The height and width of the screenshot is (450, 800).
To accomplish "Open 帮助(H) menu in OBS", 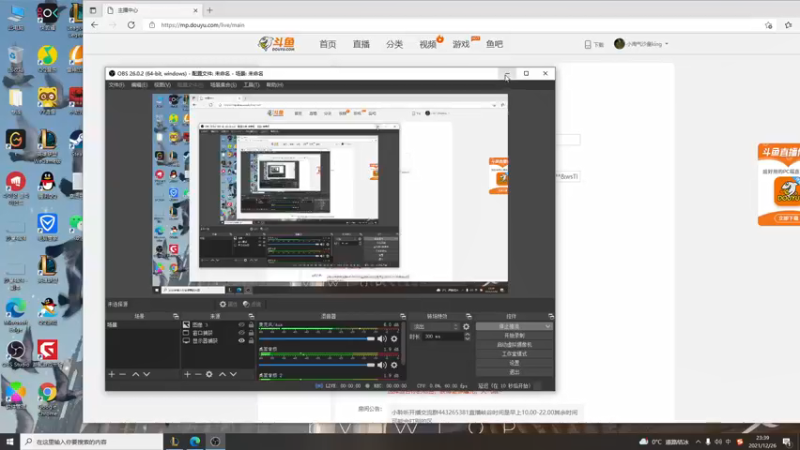I will pyautogui.click(x=274, y=85).
